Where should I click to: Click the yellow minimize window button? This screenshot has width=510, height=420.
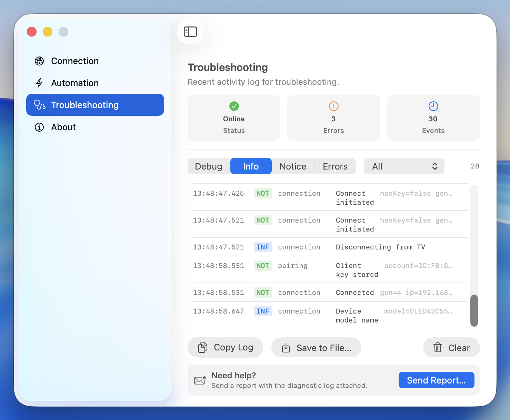point(48,32)
